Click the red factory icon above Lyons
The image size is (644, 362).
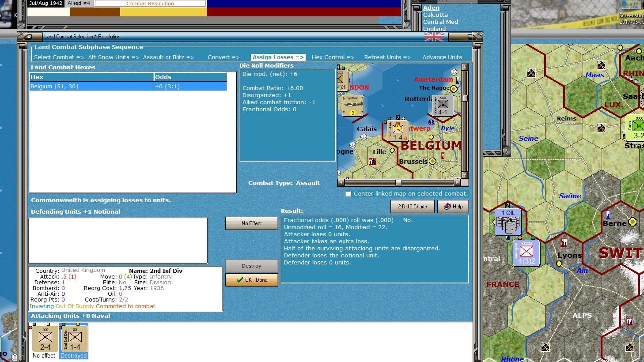(x=564, y=242)
